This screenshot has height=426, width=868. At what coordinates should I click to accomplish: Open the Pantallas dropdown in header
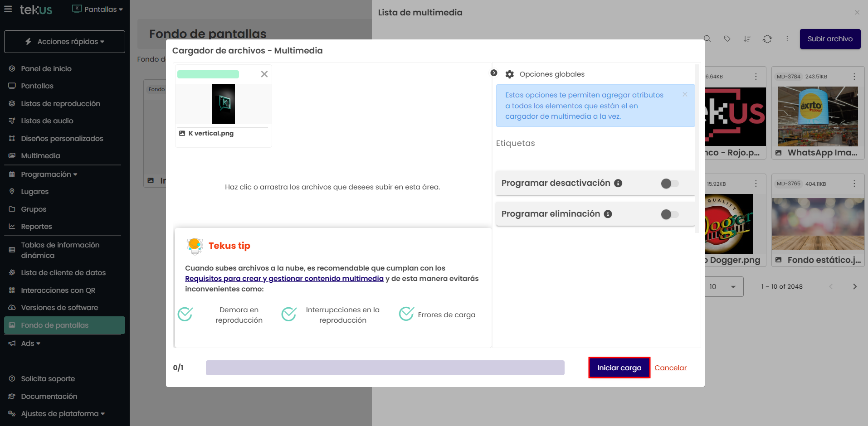98,9
